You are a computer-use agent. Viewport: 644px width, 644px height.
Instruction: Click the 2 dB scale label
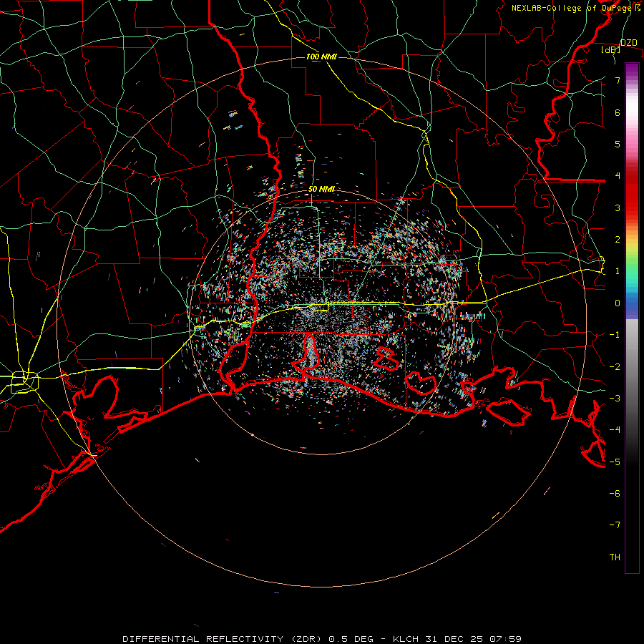[618, 240]
